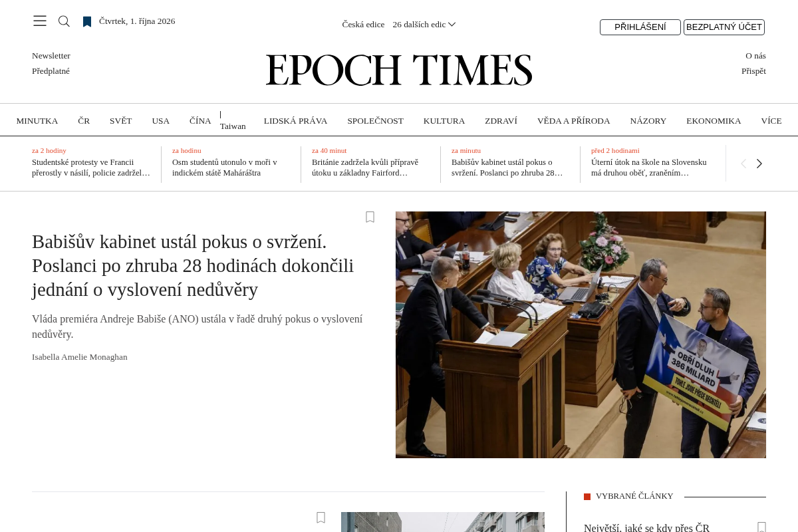
Task: Go back in news ticker with left arrow
Action: (x=743, y=164)
